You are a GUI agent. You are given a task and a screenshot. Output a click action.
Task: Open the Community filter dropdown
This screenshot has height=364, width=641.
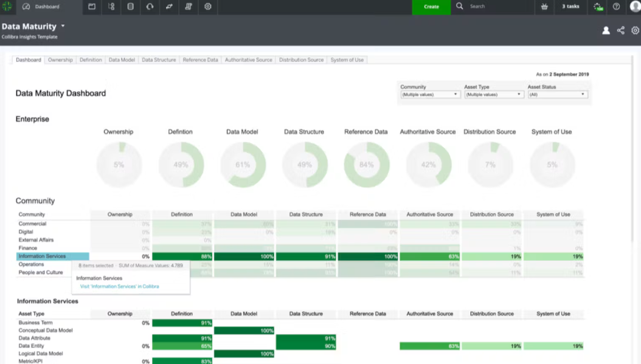tap(430, 94)
